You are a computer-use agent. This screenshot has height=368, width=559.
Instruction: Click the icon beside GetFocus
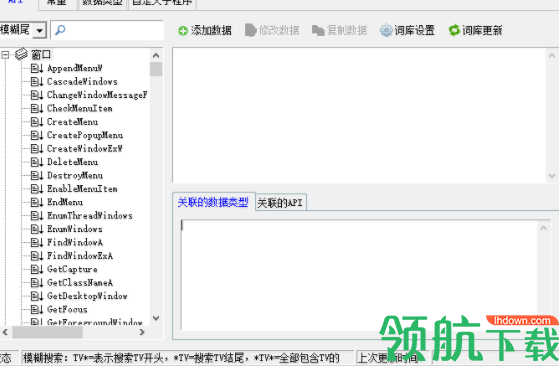point(37,310)
